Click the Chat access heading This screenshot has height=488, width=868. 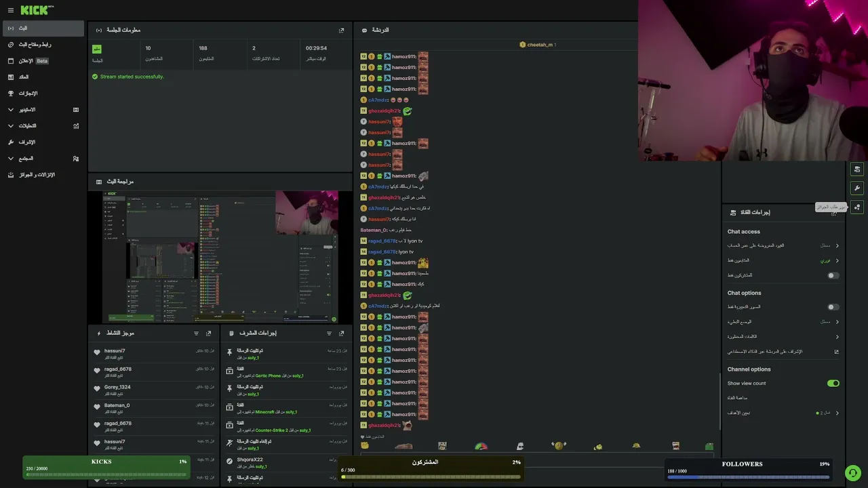(x=744, y=232)
